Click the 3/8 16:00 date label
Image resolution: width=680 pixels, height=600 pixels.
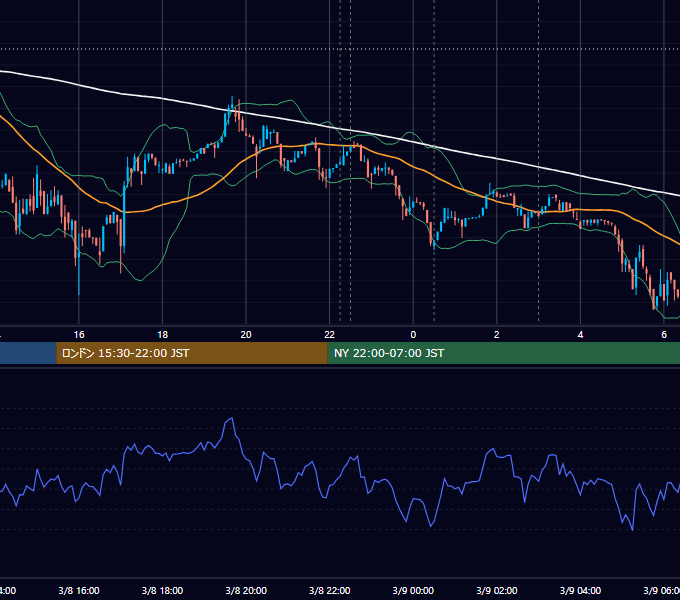79,590
